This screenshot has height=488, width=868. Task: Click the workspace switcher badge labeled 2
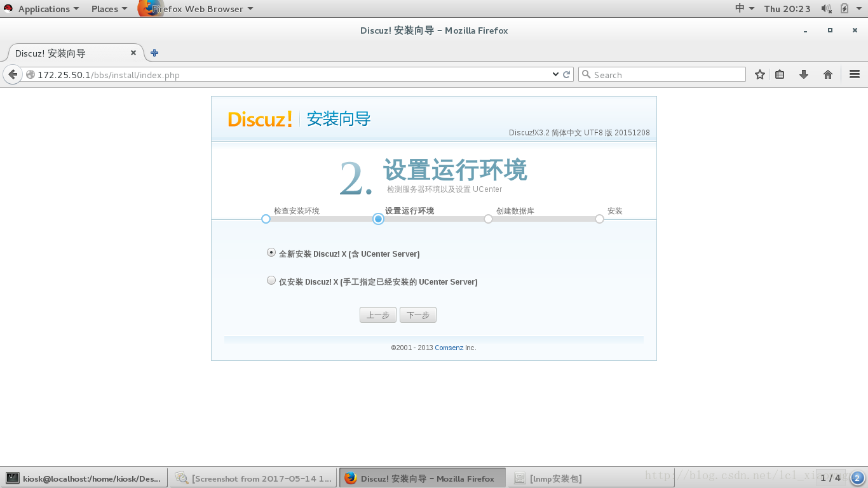click(857, 478)
